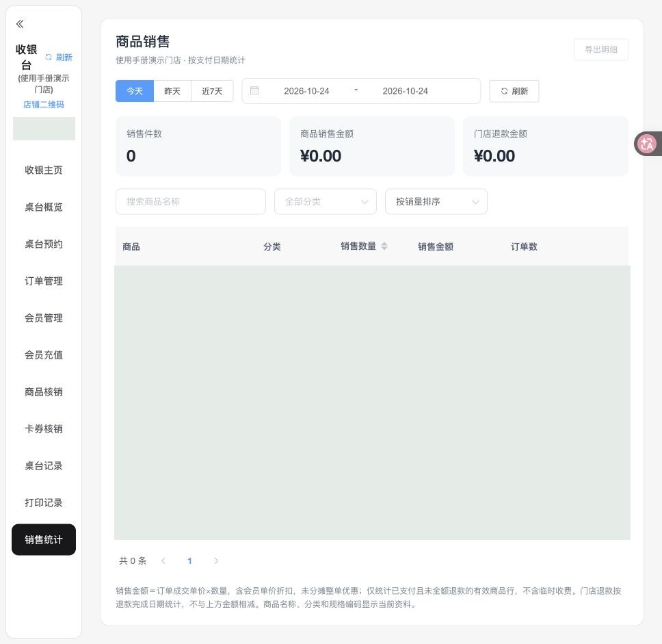Image resolution: width=662 pixels, height=644 pixels.
Task: Go to 收银主页 in sidebar
Action: click(44, 170)
